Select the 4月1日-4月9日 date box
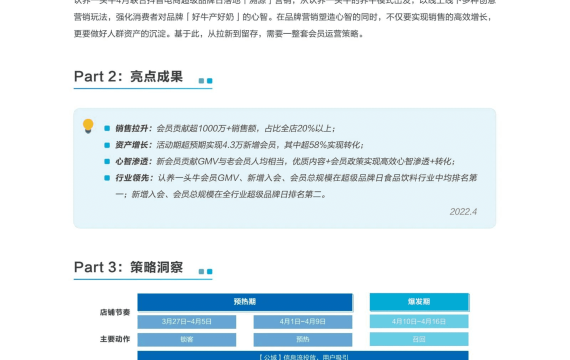The height and width of the screenshot is (360, 570). [303, 321]
